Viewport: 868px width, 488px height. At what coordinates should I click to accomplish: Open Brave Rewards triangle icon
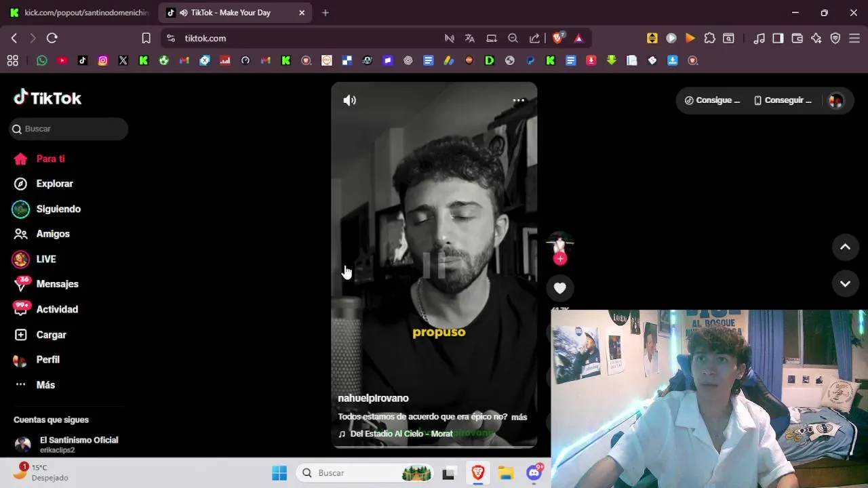coord(578,38)
